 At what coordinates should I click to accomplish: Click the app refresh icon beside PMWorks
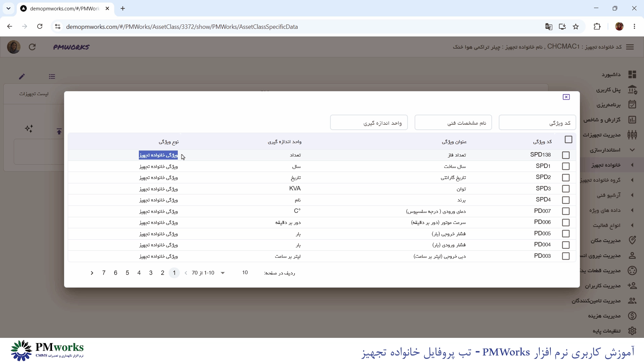32,47
